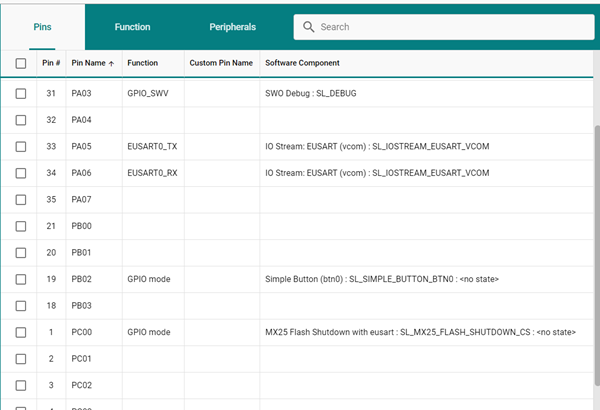Select the SWO Debug software component entry
The image size is (600, 410).
tap(325, 93)
